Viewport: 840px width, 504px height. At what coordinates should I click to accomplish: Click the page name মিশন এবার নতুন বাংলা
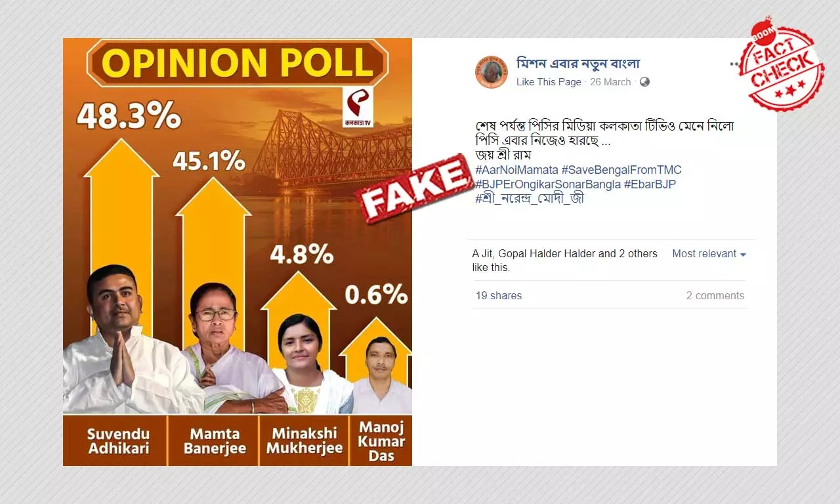[x=578, y=64]
